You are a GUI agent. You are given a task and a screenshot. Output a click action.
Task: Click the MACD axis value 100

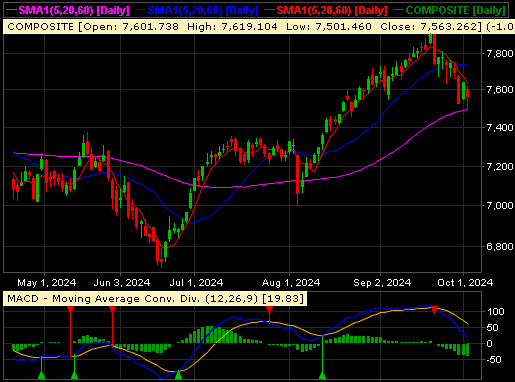(496, 312)
